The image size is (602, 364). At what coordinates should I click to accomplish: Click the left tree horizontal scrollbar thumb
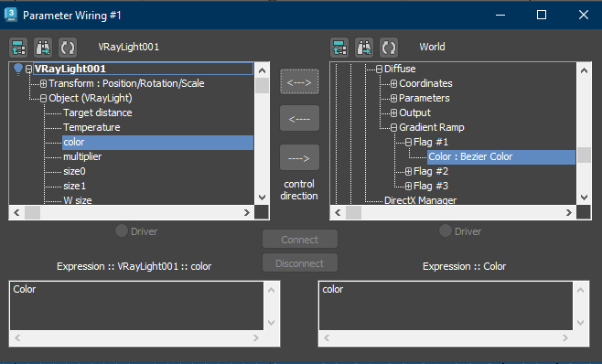[32, 213]
